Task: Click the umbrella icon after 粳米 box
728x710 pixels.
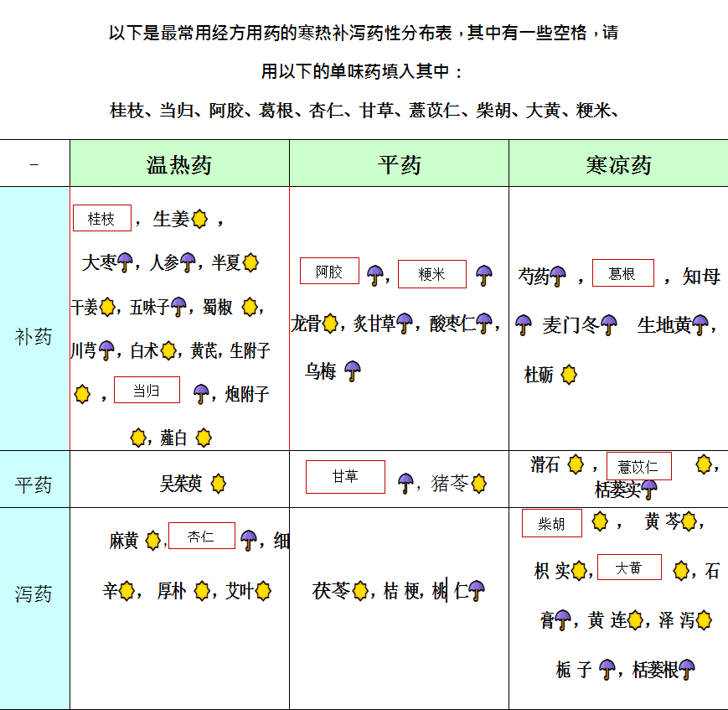Action: click(x=483, y=275)
